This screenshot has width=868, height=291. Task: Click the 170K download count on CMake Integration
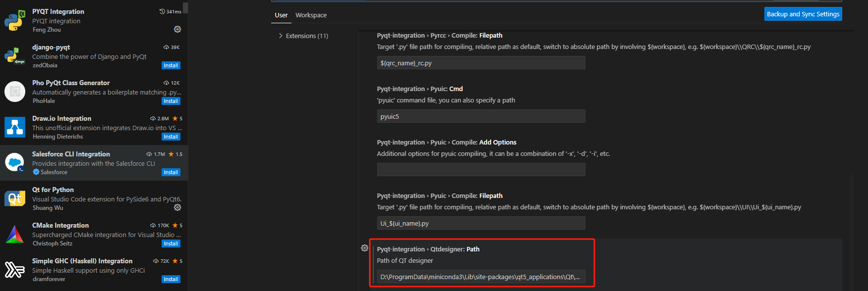[x=160, y=225]
